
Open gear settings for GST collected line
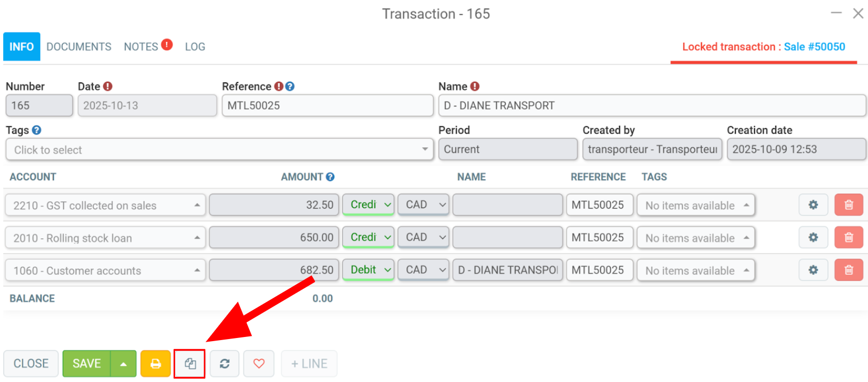pos(813,205)
